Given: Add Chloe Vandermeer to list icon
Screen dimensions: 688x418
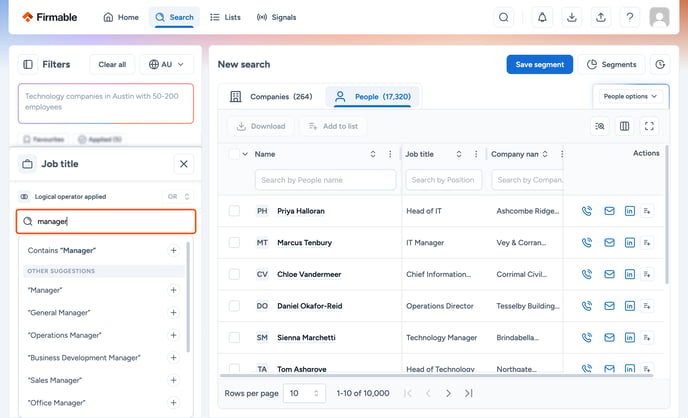Looking at the screenshot, I should pyautogui.click(x=647, y=274).
